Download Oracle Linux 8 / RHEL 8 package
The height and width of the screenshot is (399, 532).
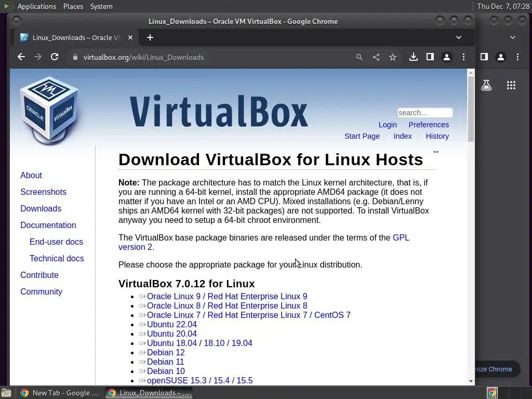(x=227, y=305)
